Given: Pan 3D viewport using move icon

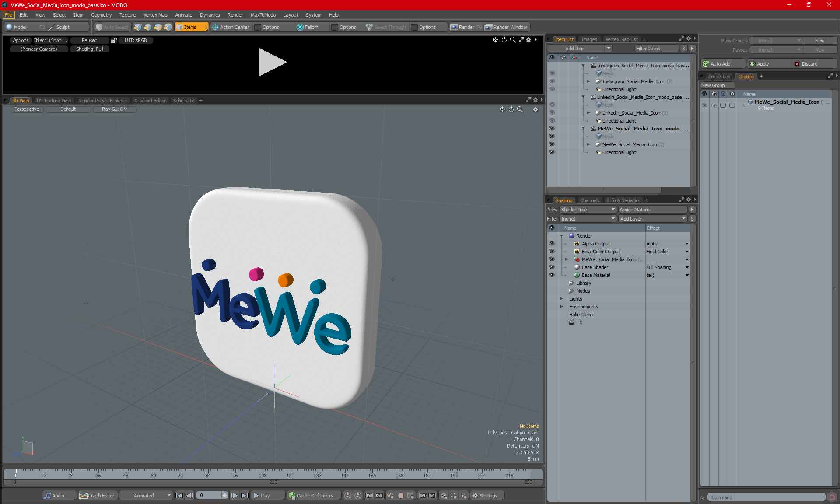Looking at the screenshot, I should coord(502,109).
